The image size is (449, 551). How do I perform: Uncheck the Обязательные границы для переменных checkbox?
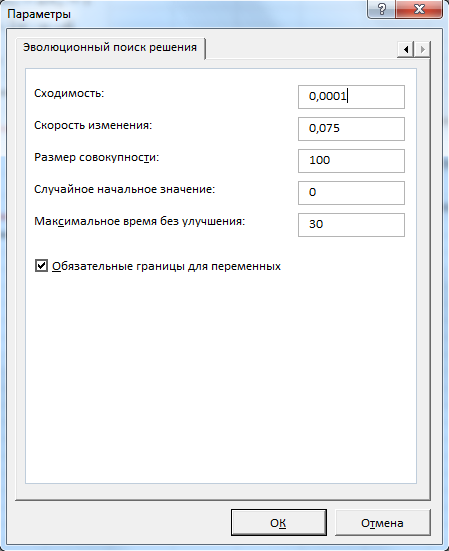click(41, 266)
